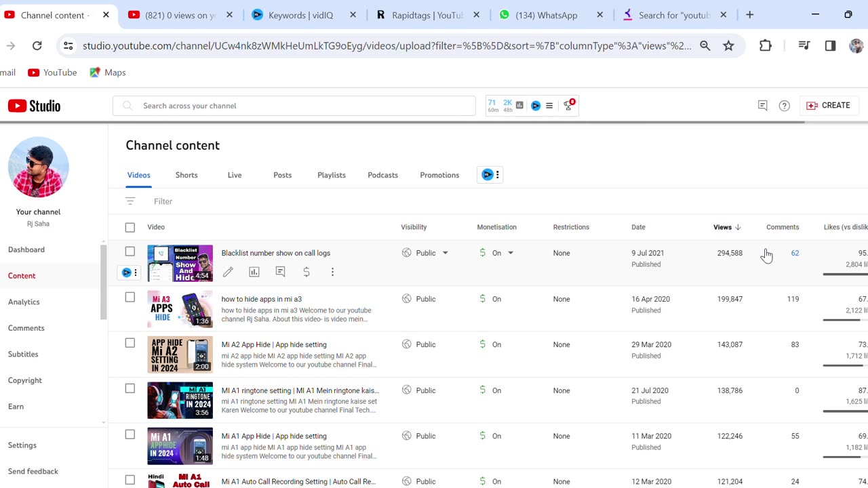The width and height of the screenshot is (868, 488).
Task: Open analytics for Blacklist number video
Action: 254,272
